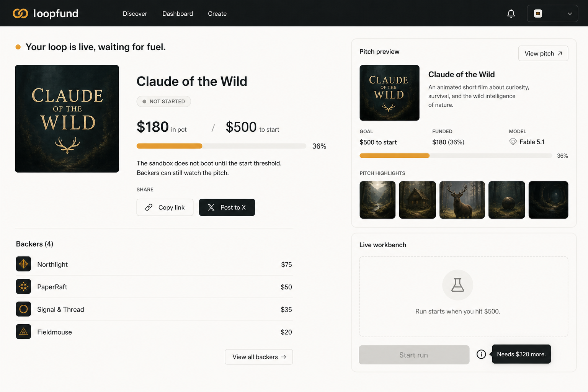Click the account avatar in header
The image size is (588, 392).
click(x=538, y=13)
